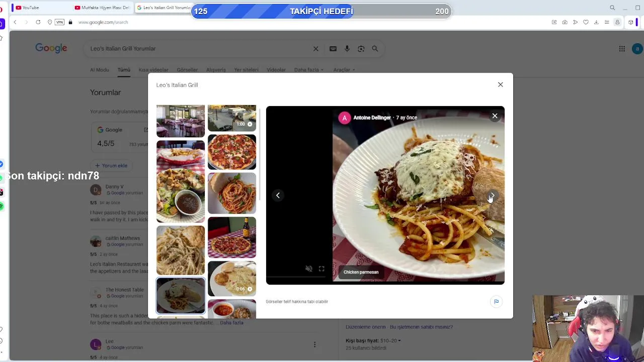This screenshot has height=362, width=644.
Task: Click the Yorum ekle button
Action: [x=111, y=165]
